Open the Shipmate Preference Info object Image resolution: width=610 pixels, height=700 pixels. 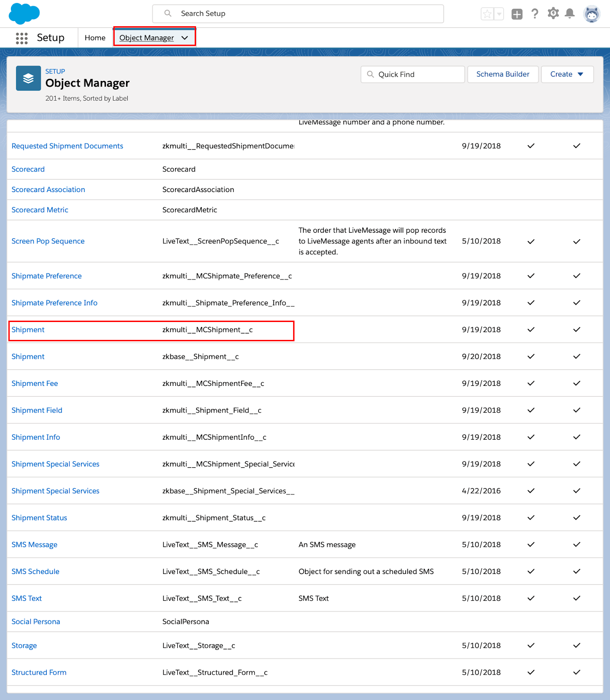tap(54, 303)
